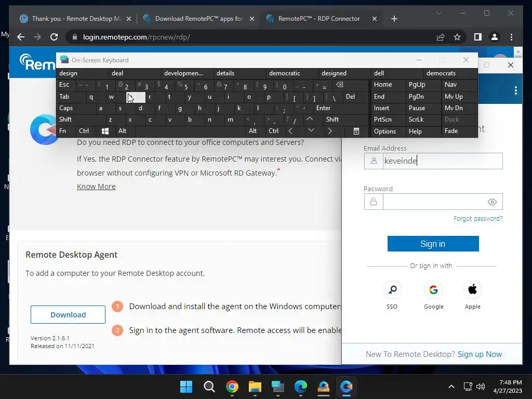Click the clock showing 7:48 PM
Image resolution: width=532 pixels, height=399 pixels.
510,382
